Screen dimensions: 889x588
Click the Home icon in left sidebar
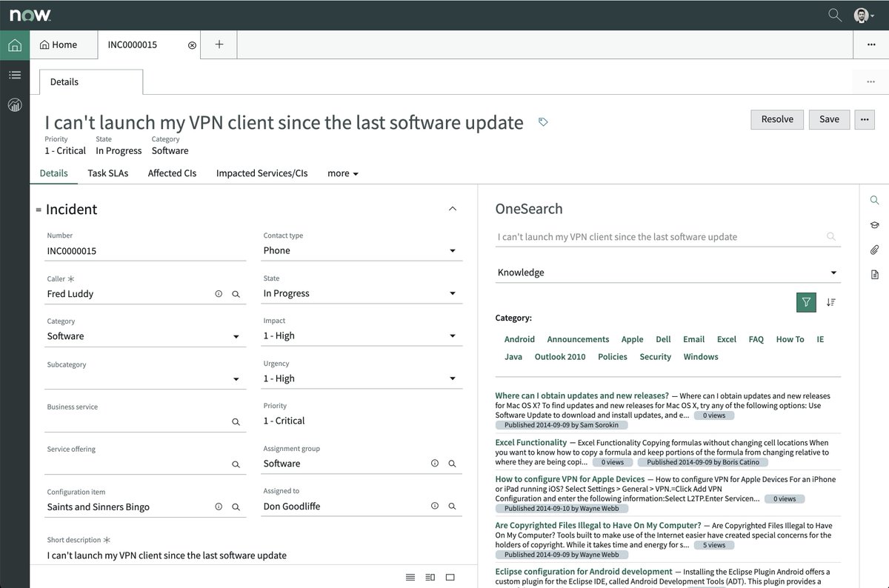[15, 45]
